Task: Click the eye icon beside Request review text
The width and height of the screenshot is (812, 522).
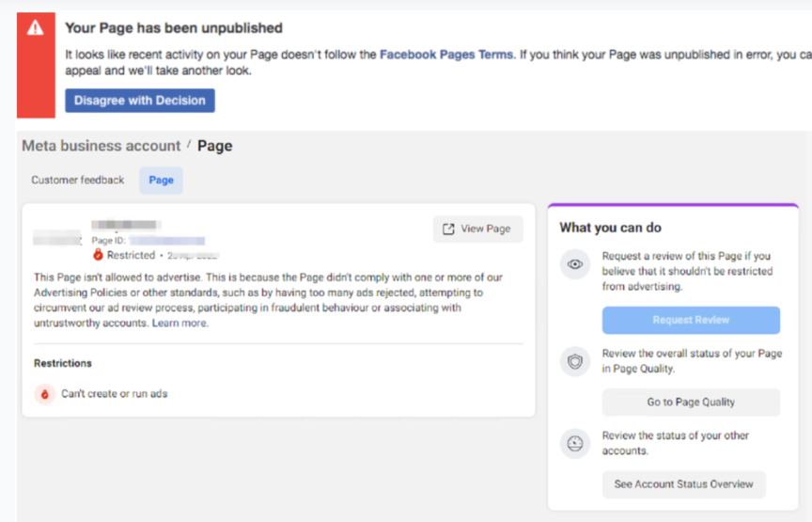Action: pyautogui.click(x=574, y=264)
